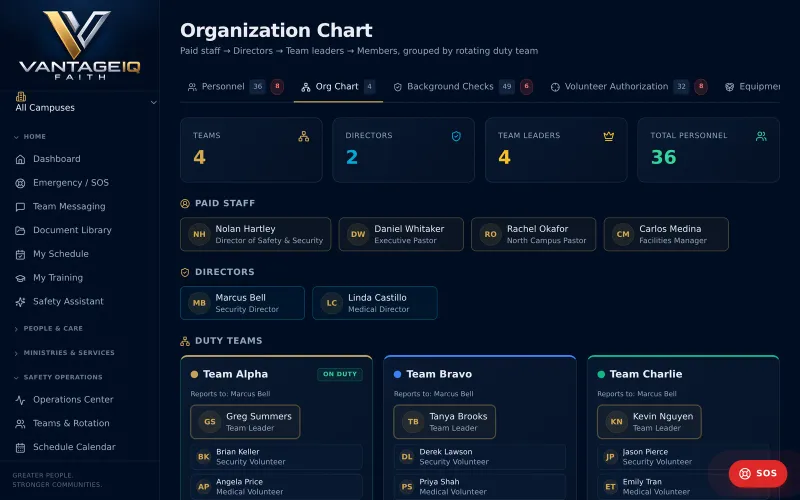
Task: Open the Background Checks tab
Action: [462, 87]
